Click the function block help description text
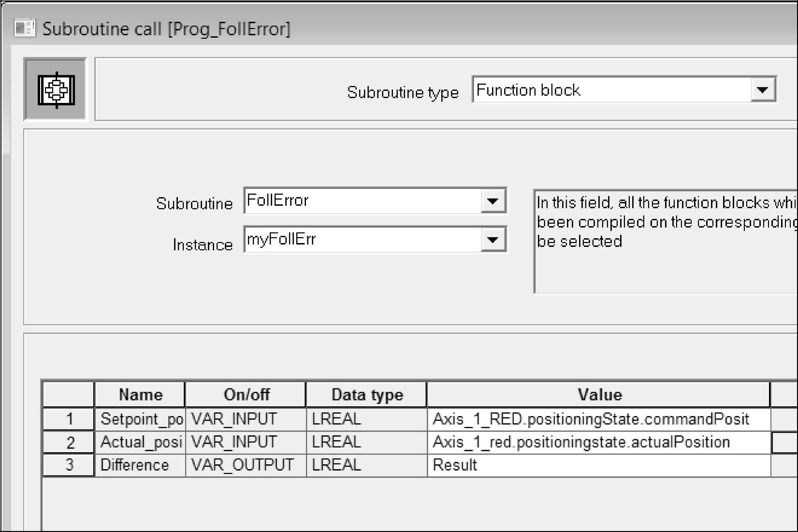The height and width of the screenshot is (532, 798). [665, 222]
